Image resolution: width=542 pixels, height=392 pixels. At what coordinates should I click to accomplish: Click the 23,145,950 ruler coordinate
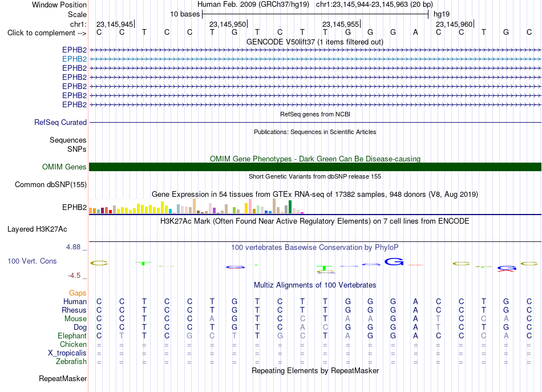click(228, 24)
